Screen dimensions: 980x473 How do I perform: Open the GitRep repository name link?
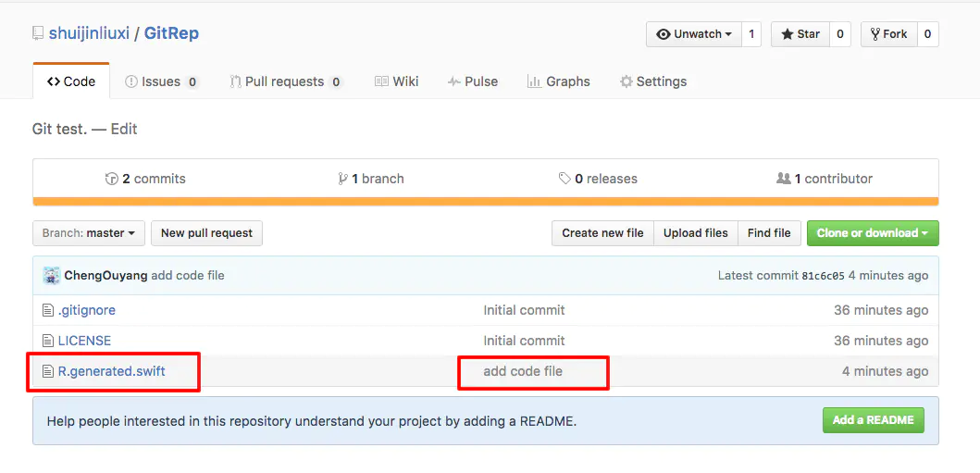tap(171, 33)
